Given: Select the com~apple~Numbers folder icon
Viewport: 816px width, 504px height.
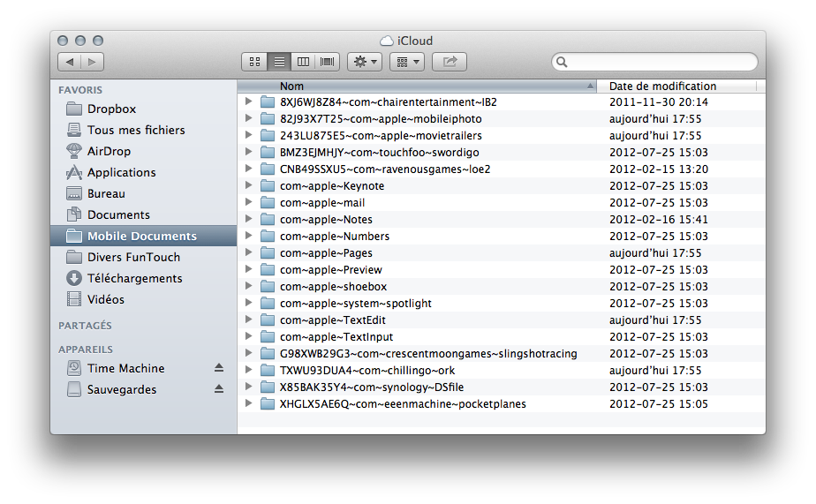Looking at the screenshot, I should click(268, 237).
